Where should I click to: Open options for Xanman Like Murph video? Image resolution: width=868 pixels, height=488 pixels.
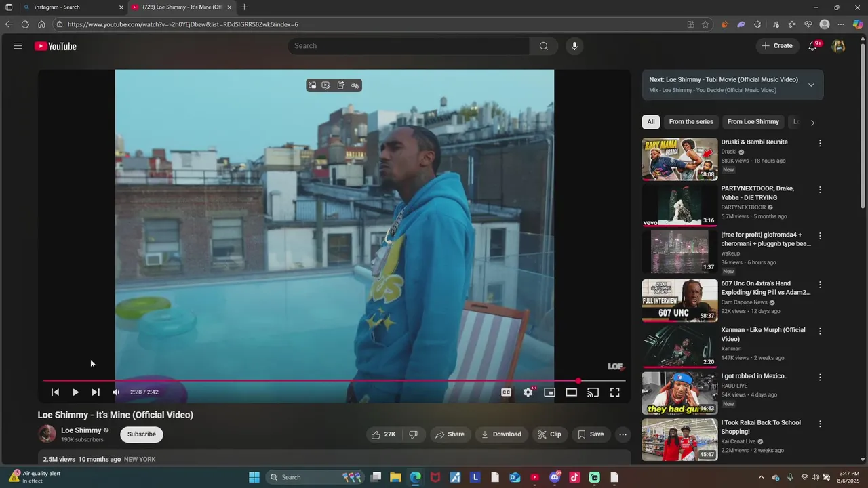(x=820, y=331)
